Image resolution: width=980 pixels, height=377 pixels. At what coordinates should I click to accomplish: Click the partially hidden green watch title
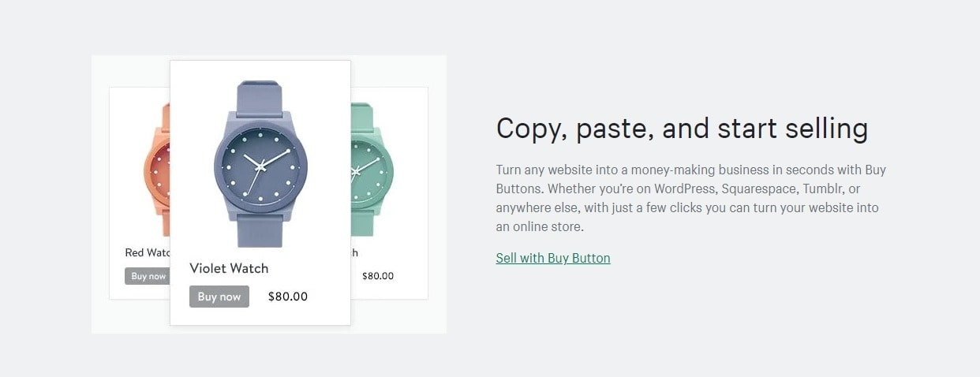click(x=354, y=252)
